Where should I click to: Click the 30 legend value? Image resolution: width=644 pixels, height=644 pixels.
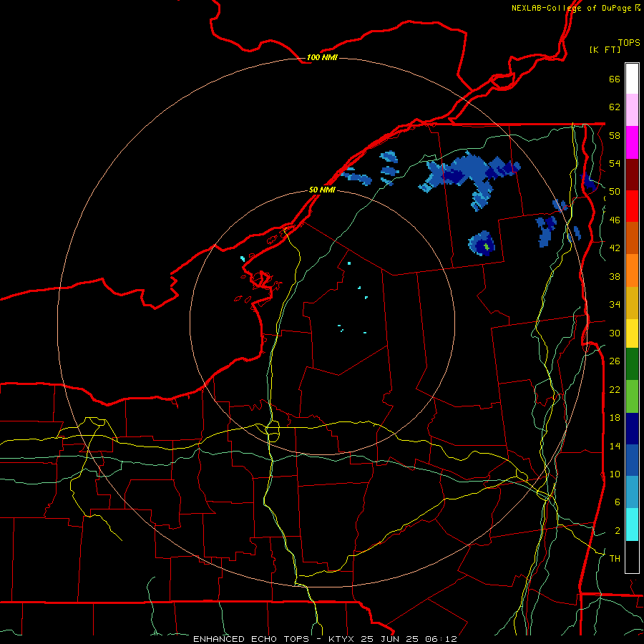[615, 333]
